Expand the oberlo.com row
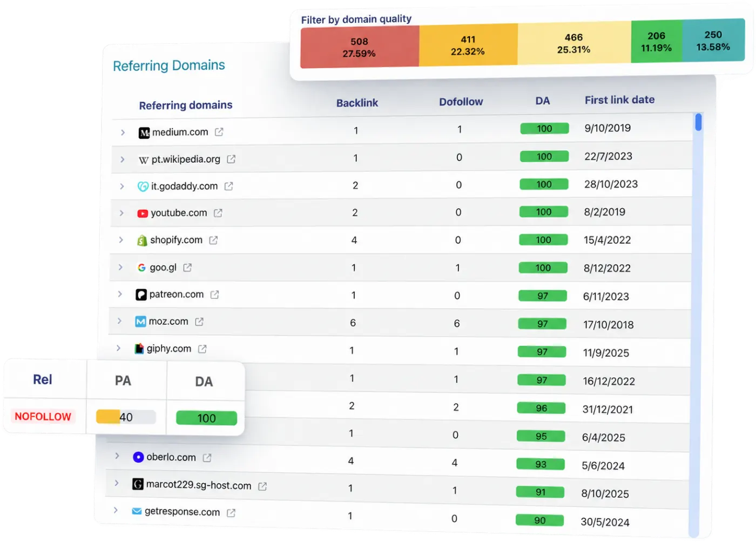Viewport: 756px width, 554px height. [117, 456]
